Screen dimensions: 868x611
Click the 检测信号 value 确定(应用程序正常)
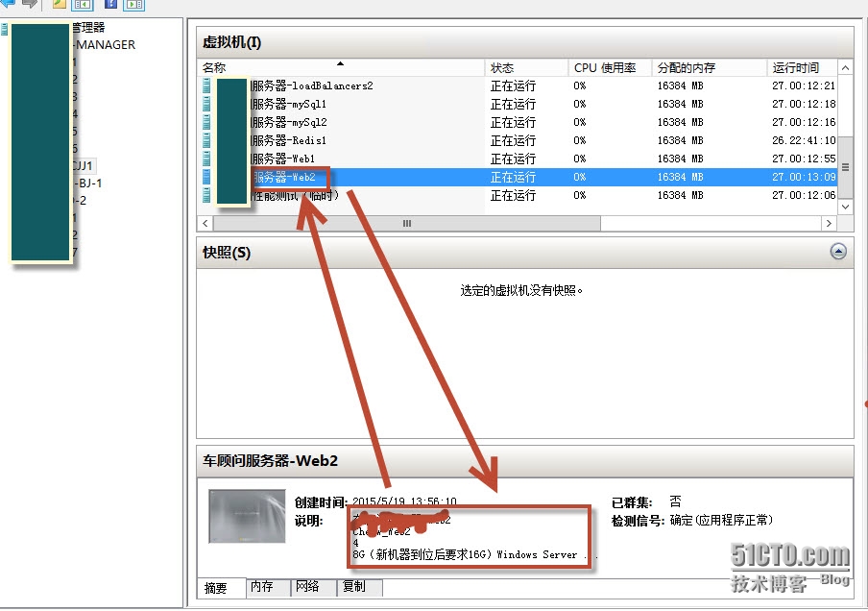pos(721,520)
